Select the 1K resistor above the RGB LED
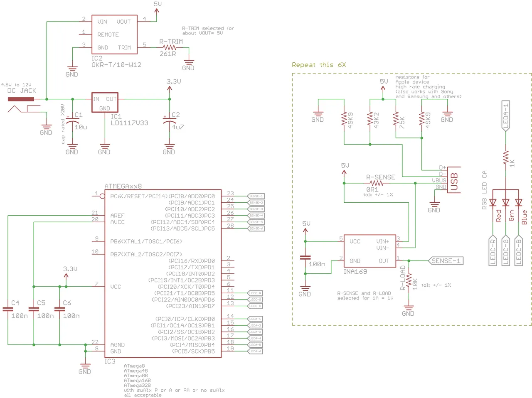This screenshot has width=532, height=398. (x=506, y=158)
